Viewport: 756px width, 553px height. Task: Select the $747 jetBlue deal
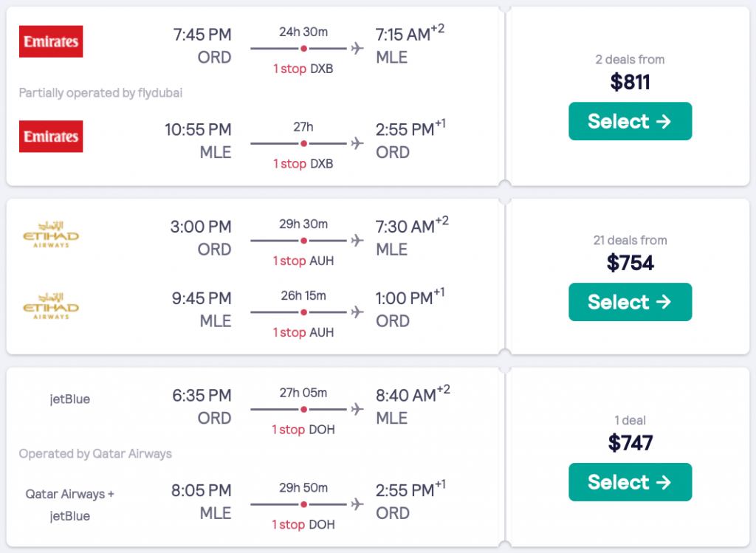pos(630,482)
